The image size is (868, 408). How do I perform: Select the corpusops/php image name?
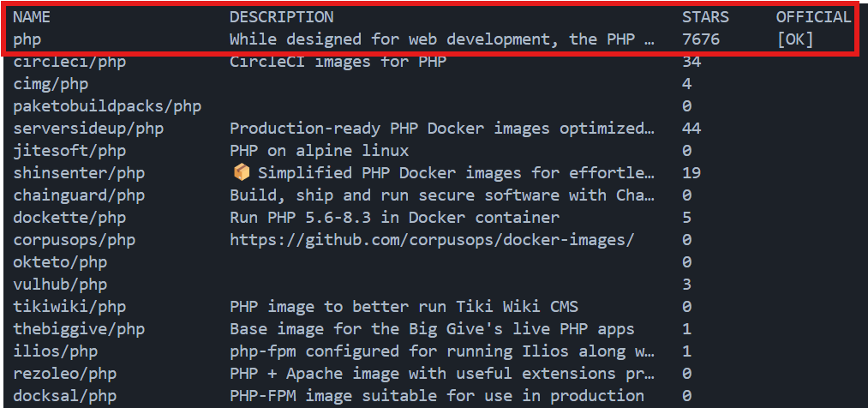click(75, 240)
